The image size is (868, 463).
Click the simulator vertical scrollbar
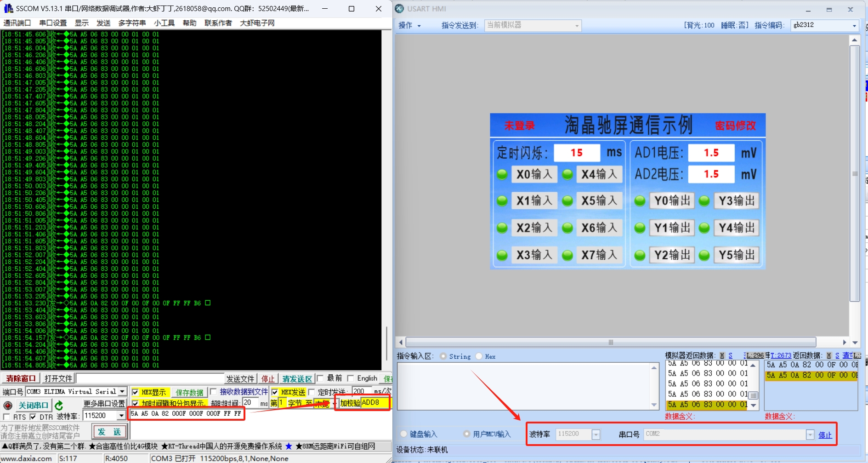855,174
